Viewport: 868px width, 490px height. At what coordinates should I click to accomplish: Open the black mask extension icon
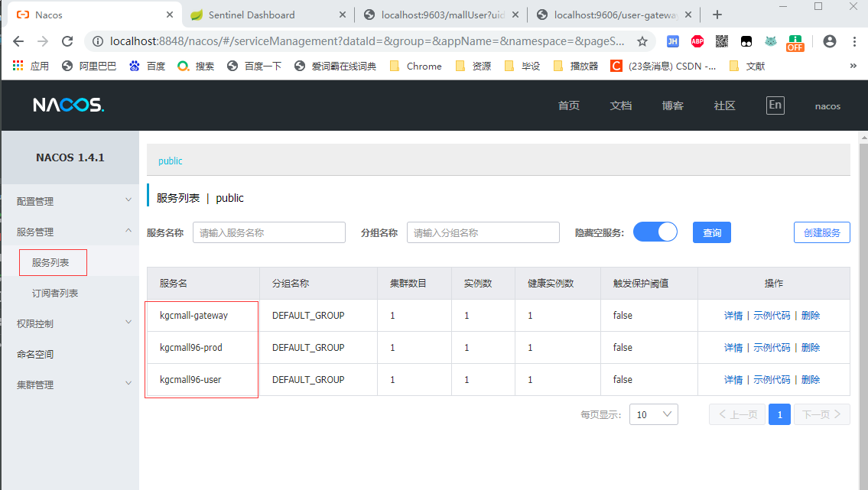746,41
